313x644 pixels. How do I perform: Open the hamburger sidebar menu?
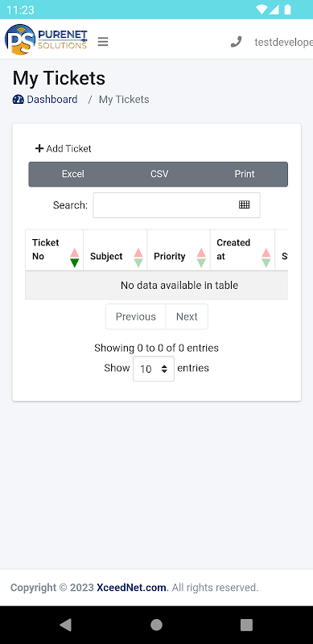[103, 42]
